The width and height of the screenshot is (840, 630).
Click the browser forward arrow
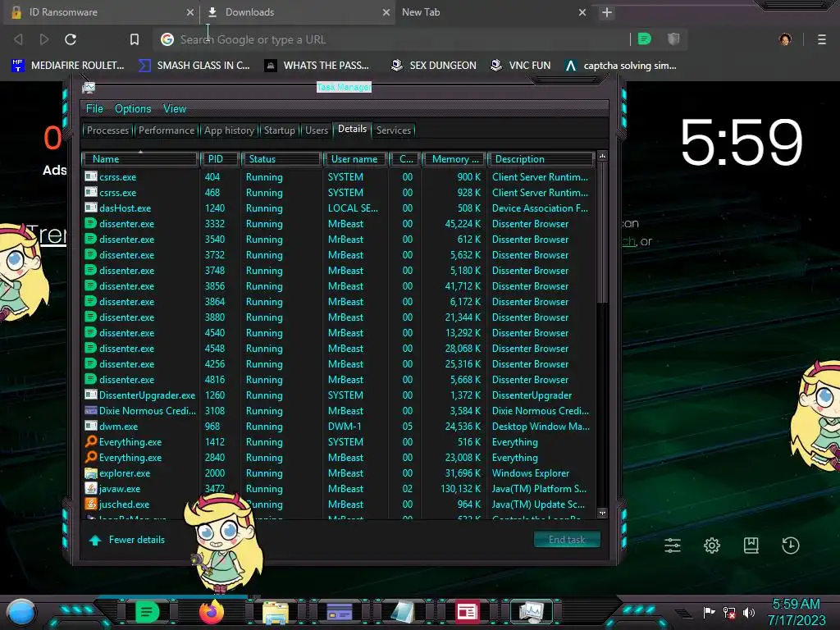(44, 39)
